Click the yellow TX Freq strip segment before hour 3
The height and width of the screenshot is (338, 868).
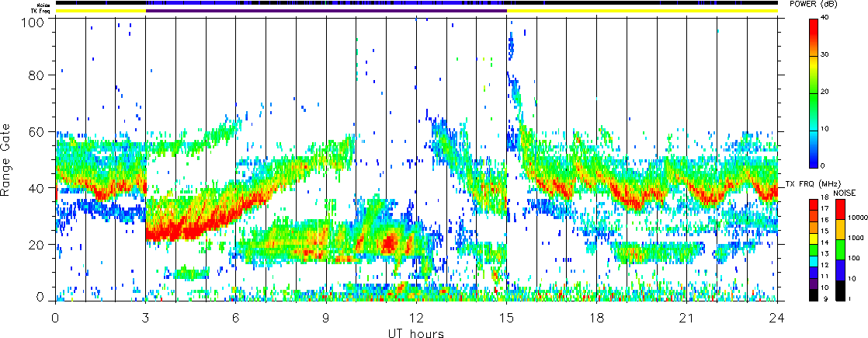[100, 11]
